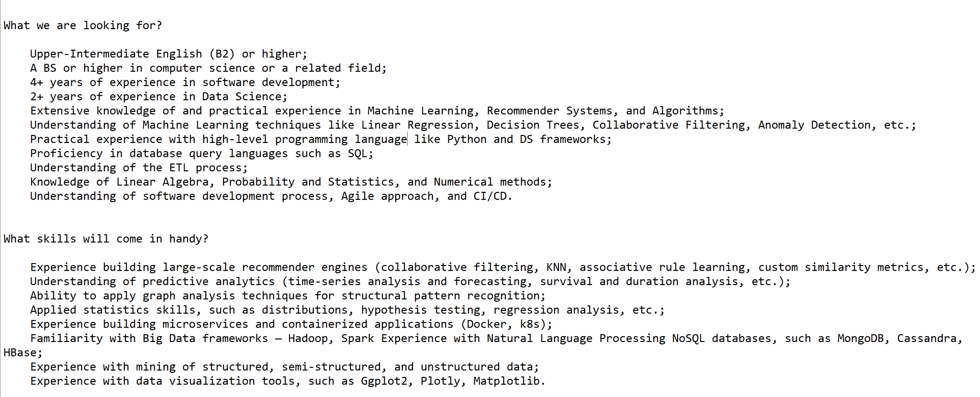Click 'forecasting' in predictive analytics line
This screenshot has height=397, width=980.
pos(490,282)
